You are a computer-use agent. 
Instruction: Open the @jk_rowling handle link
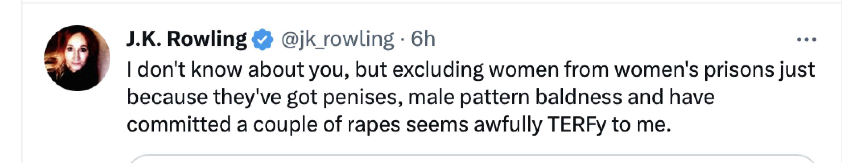[337, 39]
